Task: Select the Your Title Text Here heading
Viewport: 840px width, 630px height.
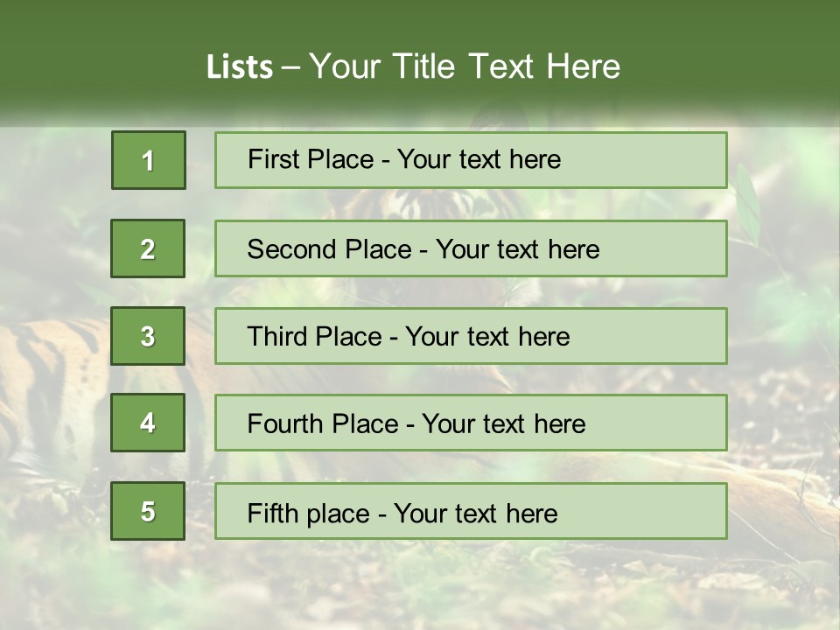Action: point(465,66)
